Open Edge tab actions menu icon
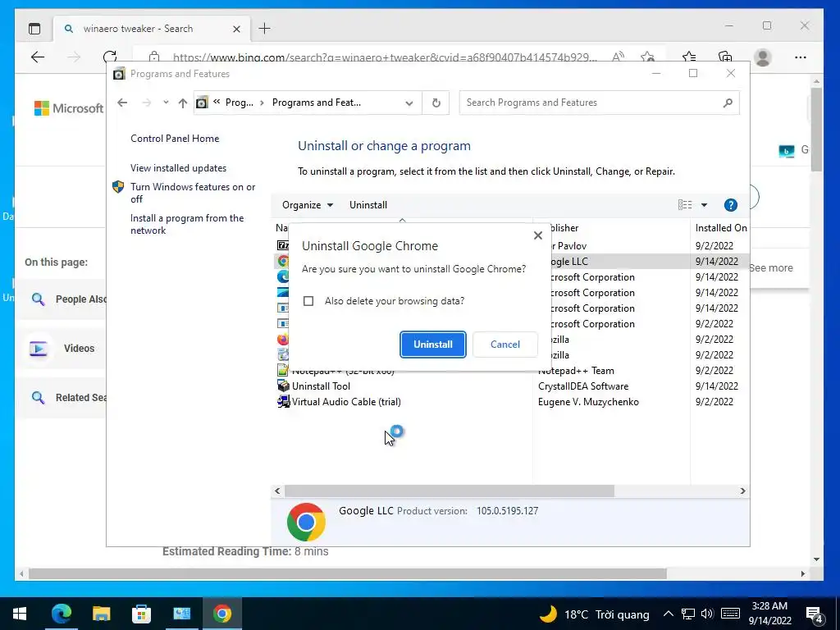The height and width of the screenshot is (630, 840). click(x=34, y=29)
